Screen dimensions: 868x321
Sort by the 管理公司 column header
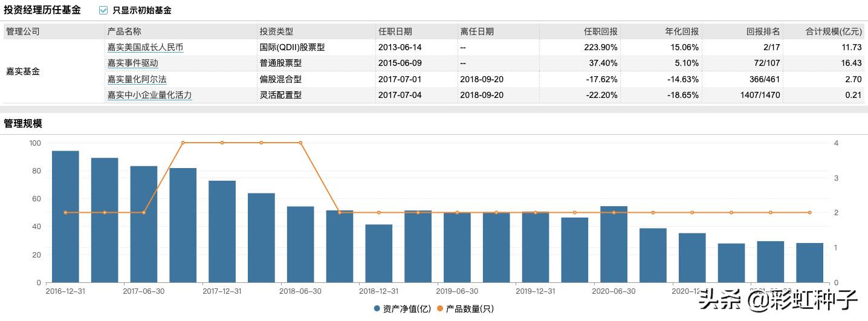23,31
